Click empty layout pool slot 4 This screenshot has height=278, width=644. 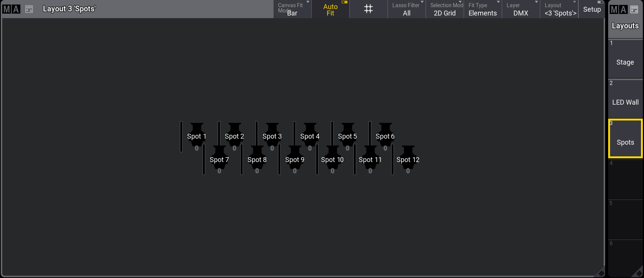pos(625,179)
